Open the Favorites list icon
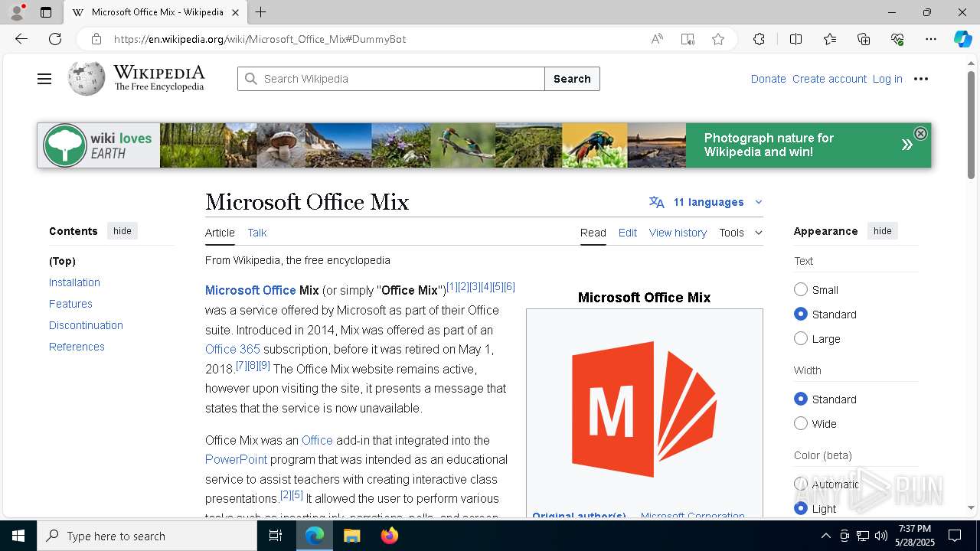This screenshot has height=551, width=980. tap(830, 39)
